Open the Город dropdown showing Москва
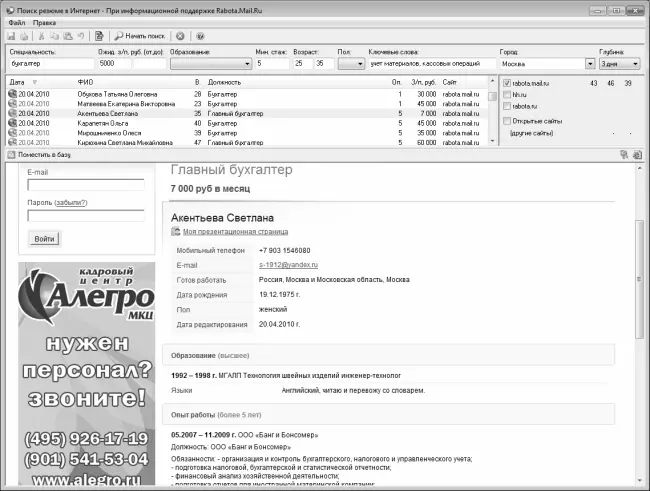 point(588,63)
